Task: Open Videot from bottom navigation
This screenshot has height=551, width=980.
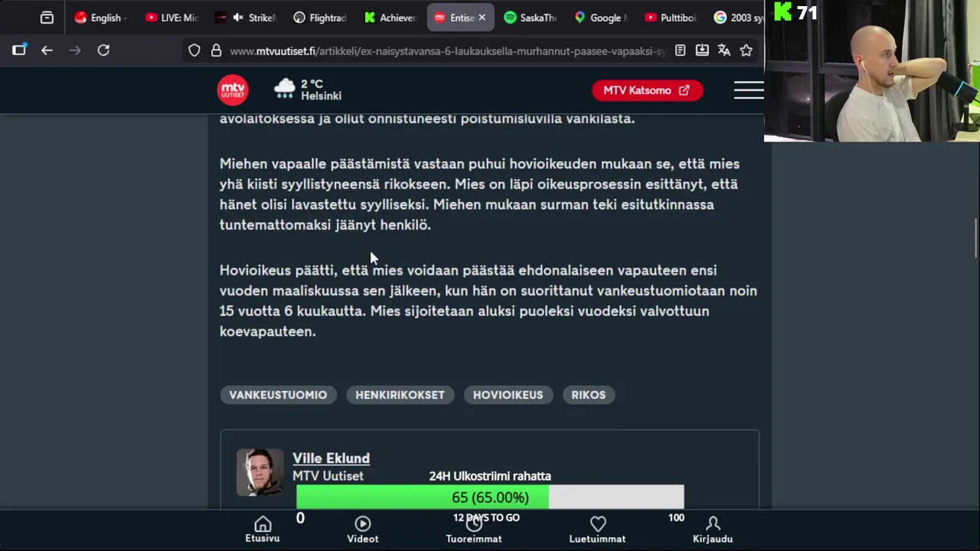Action: coord(363,529)
